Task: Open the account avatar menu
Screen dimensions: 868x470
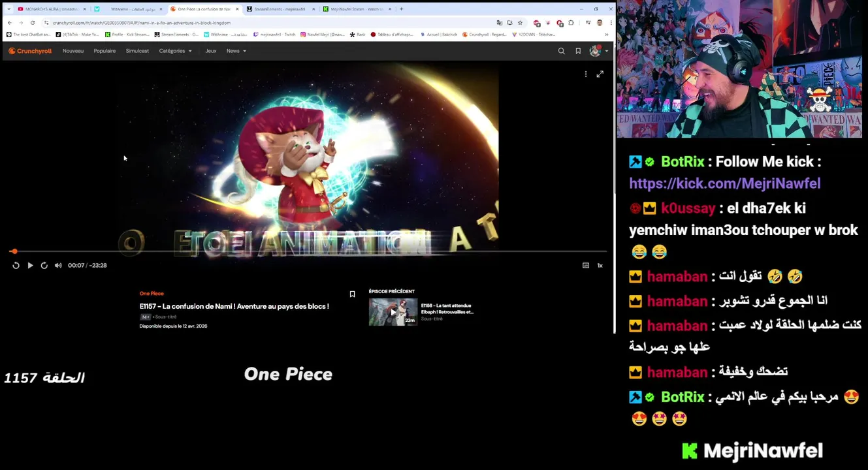Action: pos(598,51)
